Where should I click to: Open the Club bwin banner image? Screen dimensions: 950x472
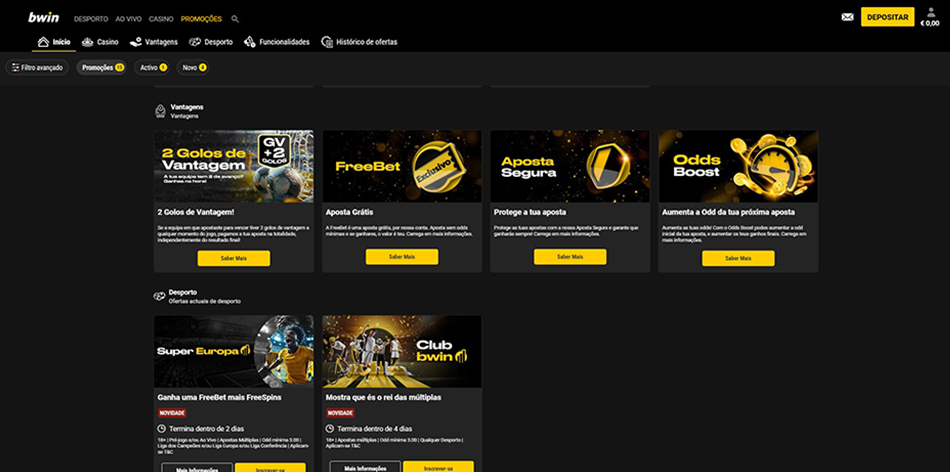point(402,351)
